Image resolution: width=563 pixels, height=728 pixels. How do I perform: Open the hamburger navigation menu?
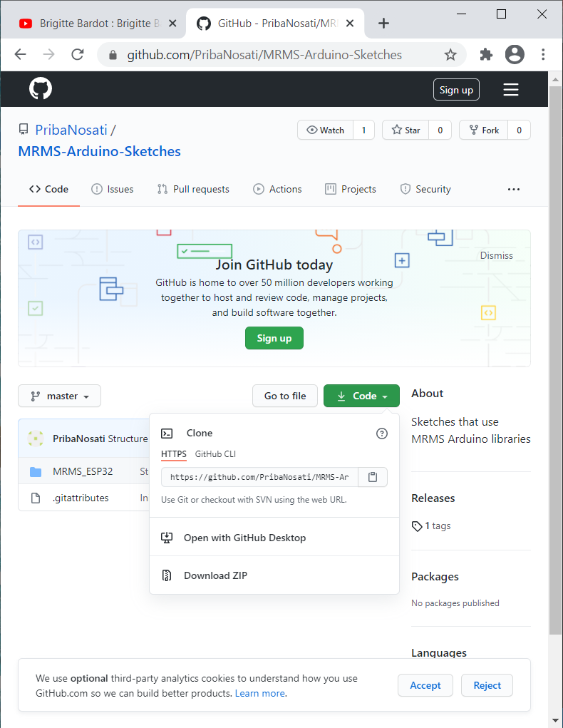pyautogui.click(x=510, y=90)
